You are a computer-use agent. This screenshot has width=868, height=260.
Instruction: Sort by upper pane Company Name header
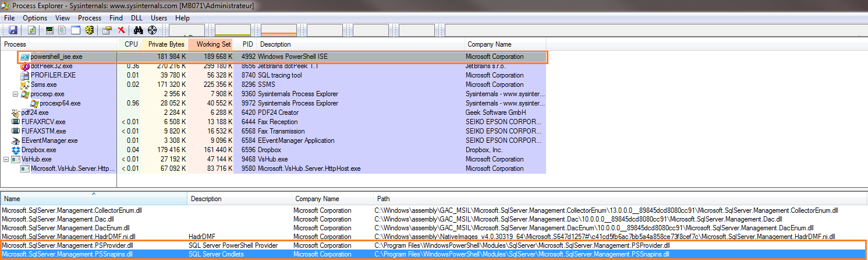[x=505, y=44]
